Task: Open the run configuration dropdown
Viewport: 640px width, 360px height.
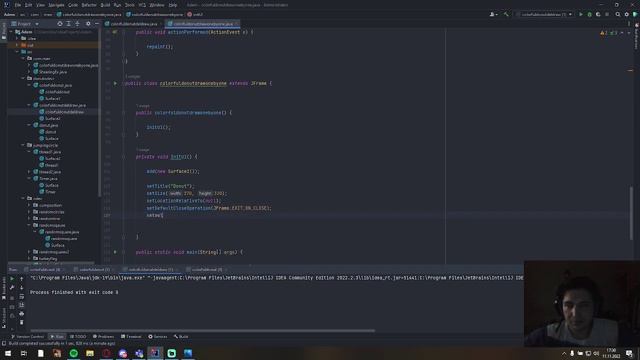Action: (544, 14)
